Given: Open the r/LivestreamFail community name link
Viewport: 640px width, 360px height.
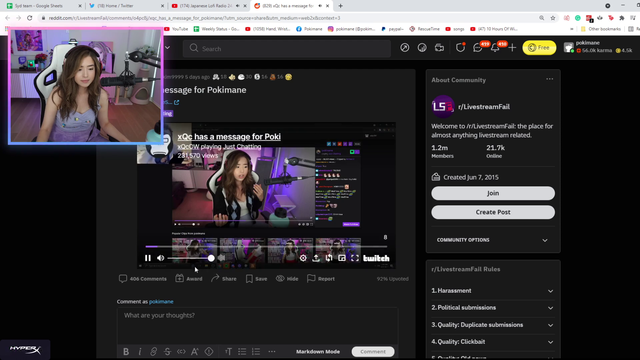Looking at the screenshot, I should (484, 107).
